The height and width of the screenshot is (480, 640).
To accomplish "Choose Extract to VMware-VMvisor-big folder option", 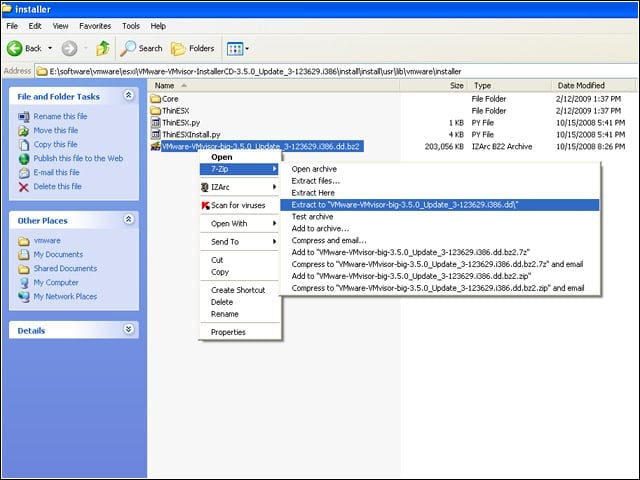I will [440, 205].
